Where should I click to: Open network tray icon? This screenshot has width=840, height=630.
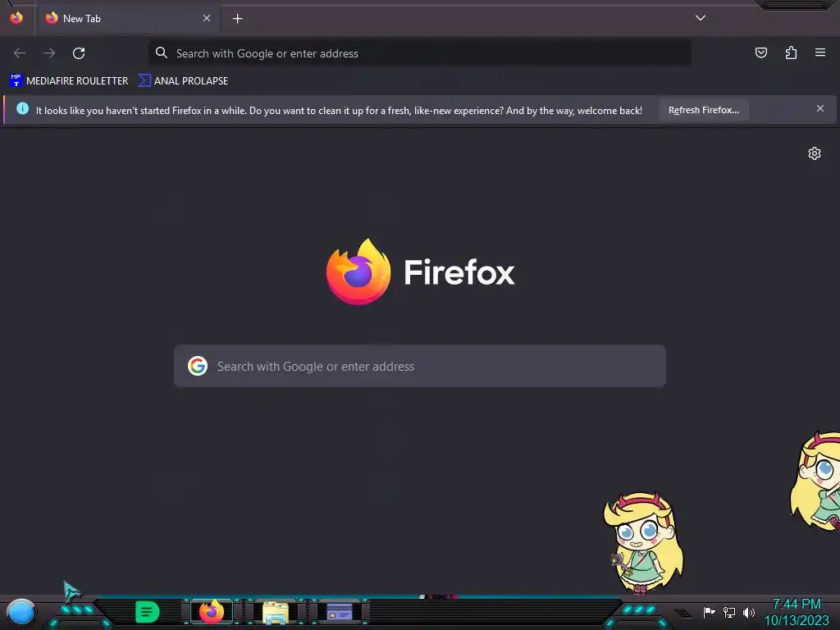(x=729, y=612)
